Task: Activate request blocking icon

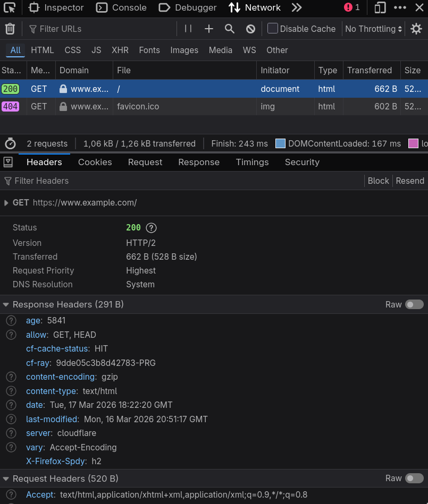Action: point(250,29)
